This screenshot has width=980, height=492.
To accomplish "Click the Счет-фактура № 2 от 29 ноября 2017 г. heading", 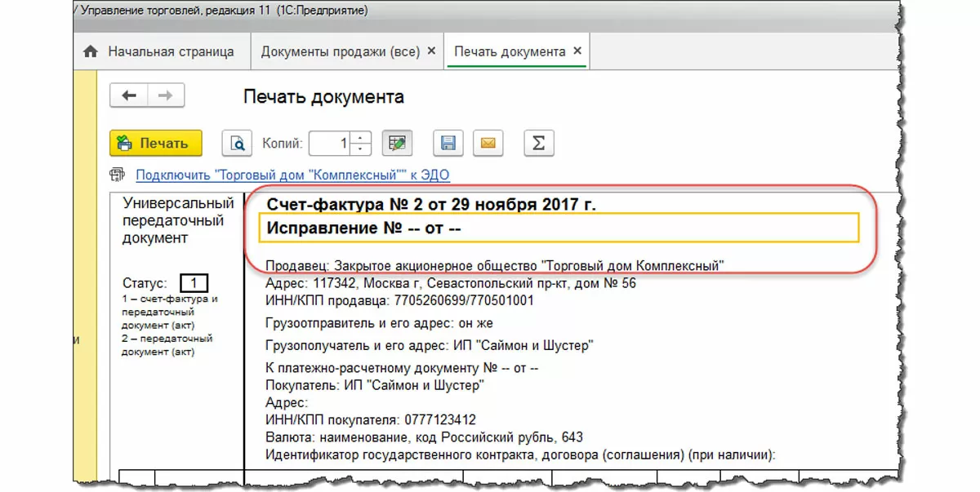I will point(431,205).
